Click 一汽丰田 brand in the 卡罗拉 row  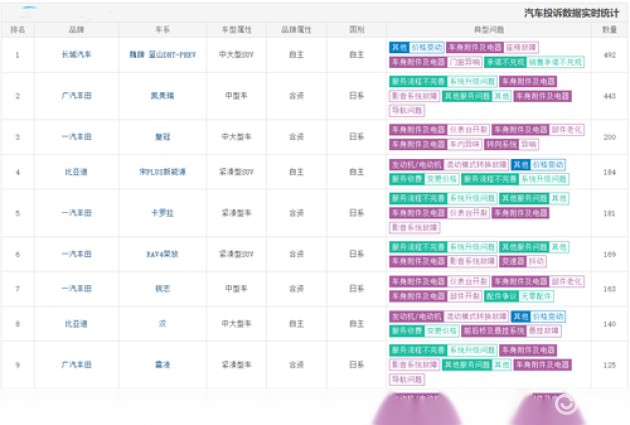pos(76,213)
